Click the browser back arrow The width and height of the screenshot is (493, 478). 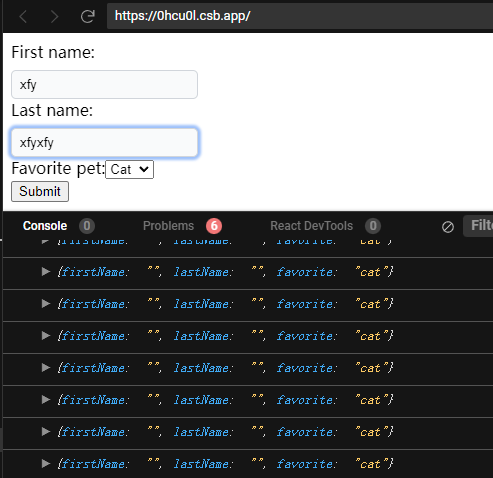[23, 16]
